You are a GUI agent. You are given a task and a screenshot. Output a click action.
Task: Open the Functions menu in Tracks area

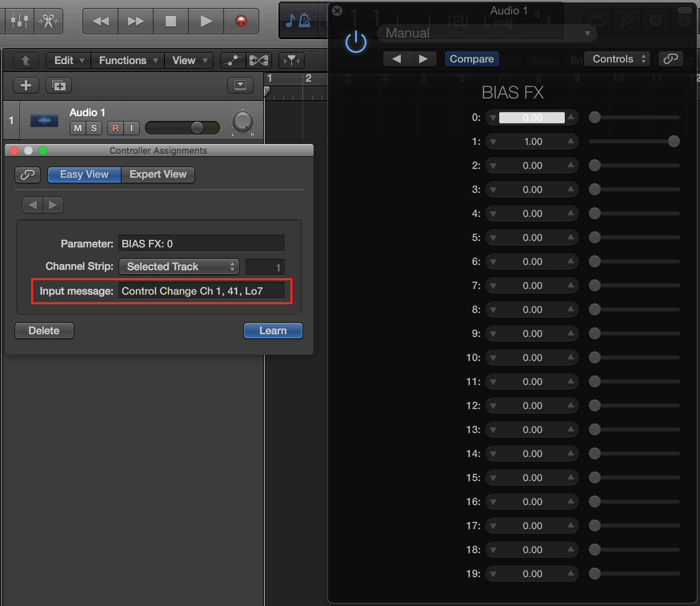pos(128,60)
